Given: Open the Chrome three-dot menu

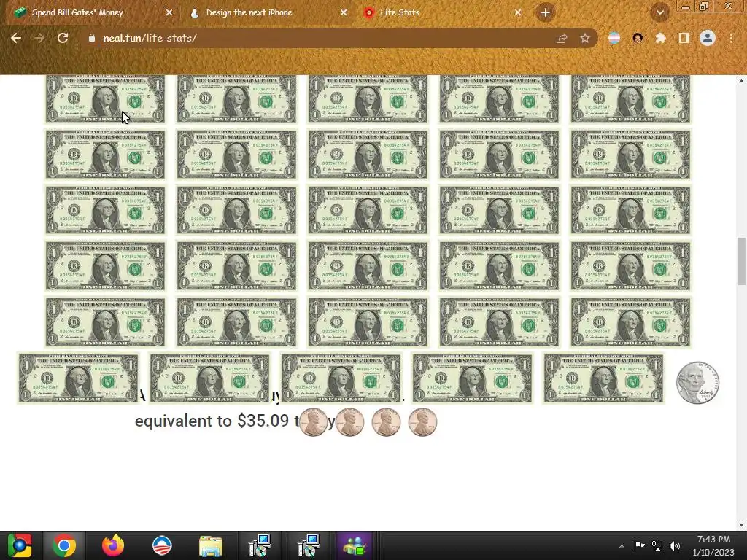Looking at the screenshot, I should 731,38.
